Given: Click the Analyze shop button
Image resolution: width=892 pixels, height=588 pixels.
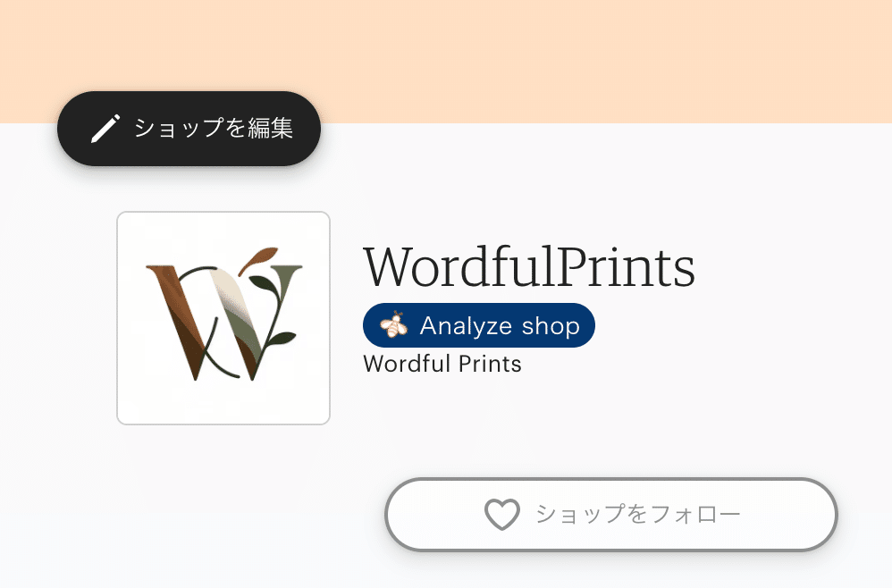Looking at the screenshot, I should click(x=479, y=325).
